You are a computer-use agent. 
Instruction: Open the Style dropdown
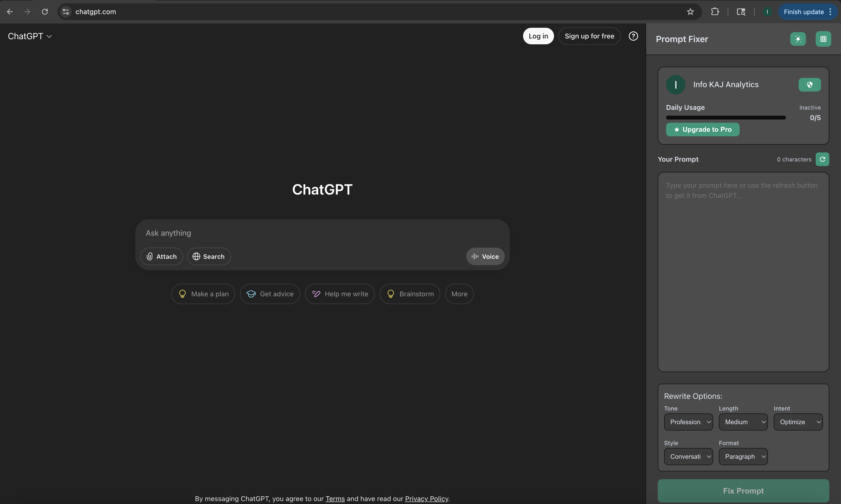coord(688,457)
